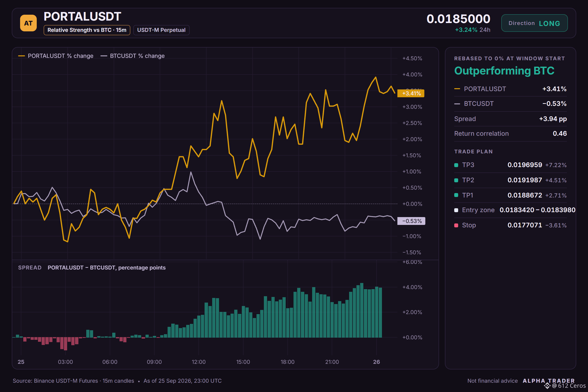588x392 pixels.
Task: Click the Binance logo in watermark
Action: point(547,386)
